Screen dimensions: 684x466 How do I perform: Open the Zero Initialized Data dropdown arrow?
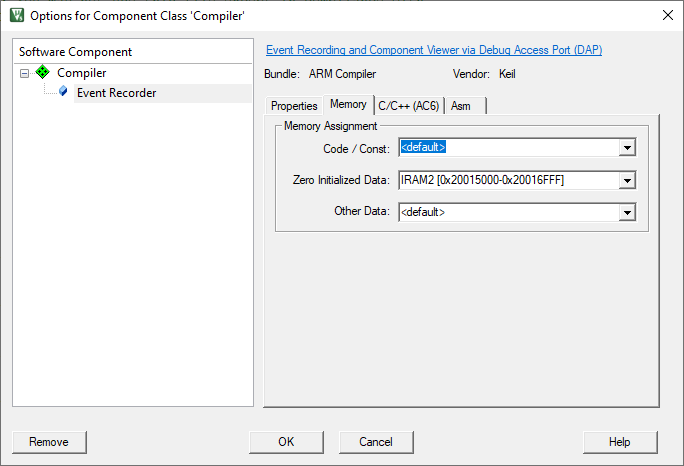click(x=627, y=180)
